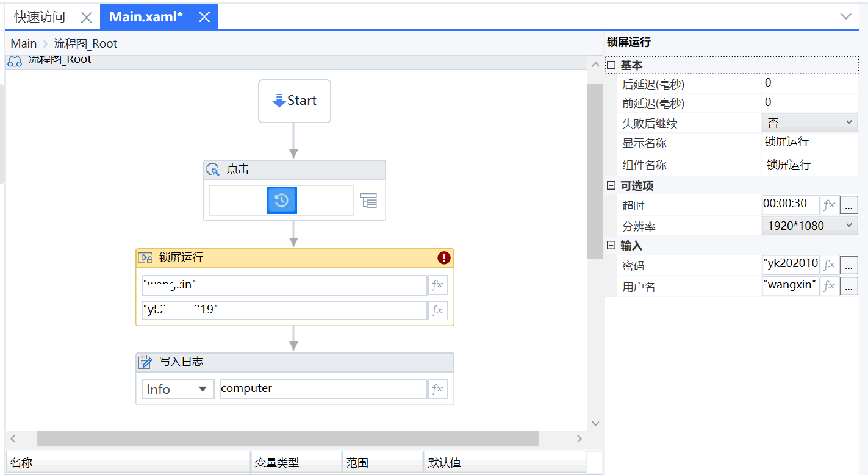868x475 pixels.
Task: Close the Main.xaml tab
Action: [204, 17]
